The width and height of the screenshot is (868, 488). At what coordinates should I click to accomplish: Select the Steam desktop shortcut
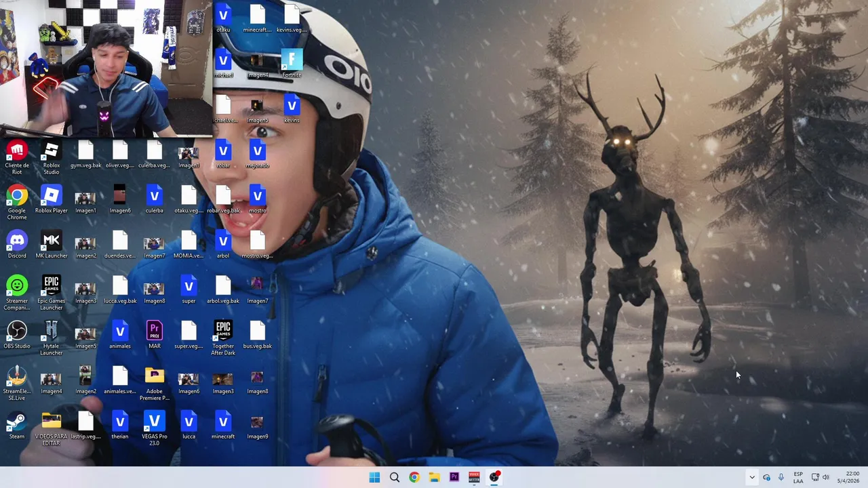[x=17, y=426]
